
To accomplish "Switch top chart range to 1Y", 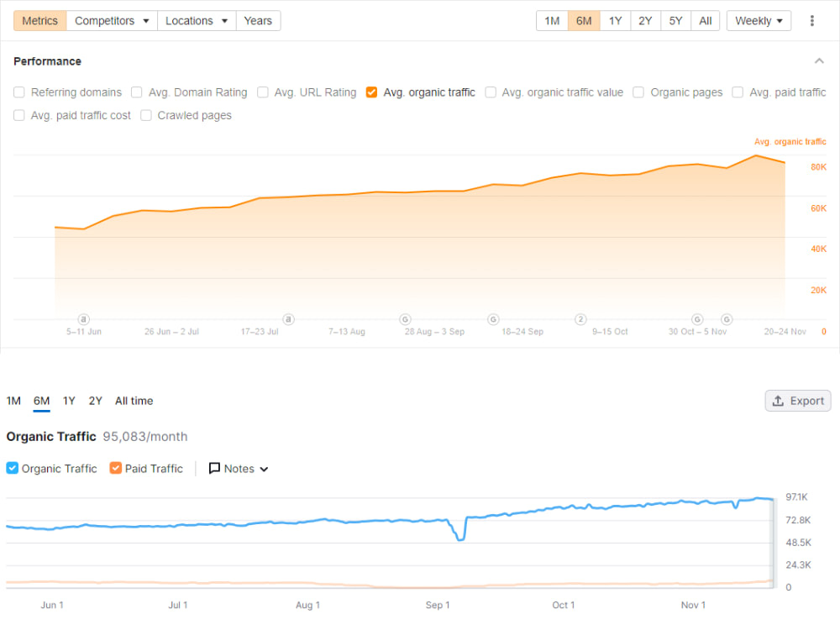I will [615, 21].
